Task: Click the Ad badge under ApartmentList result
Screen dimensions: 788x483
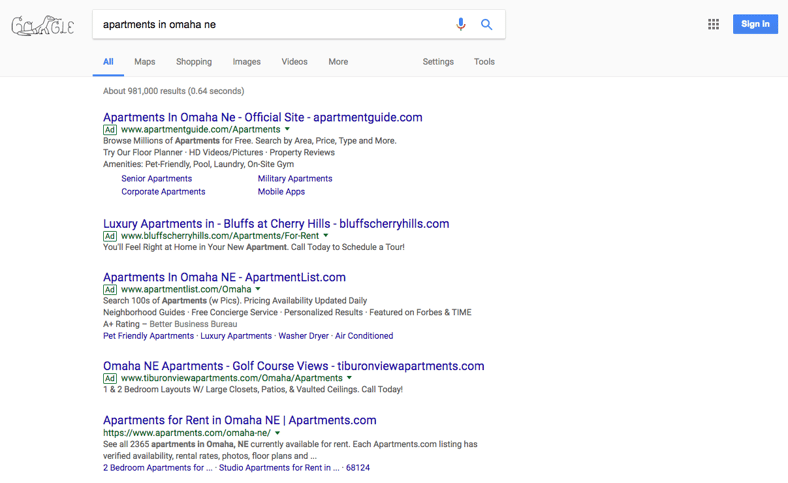Action: coord(110,290)
